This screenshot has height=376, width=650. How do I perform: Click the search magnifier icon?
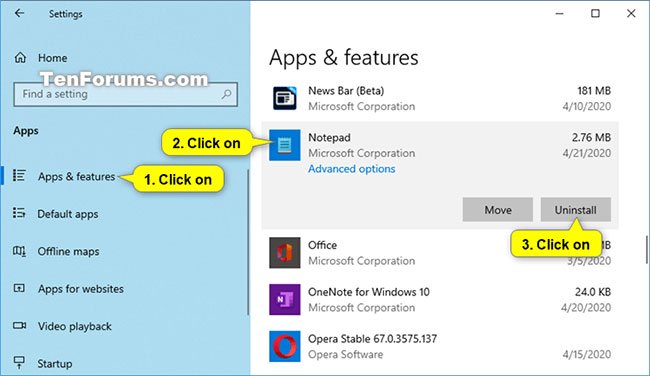226,94
